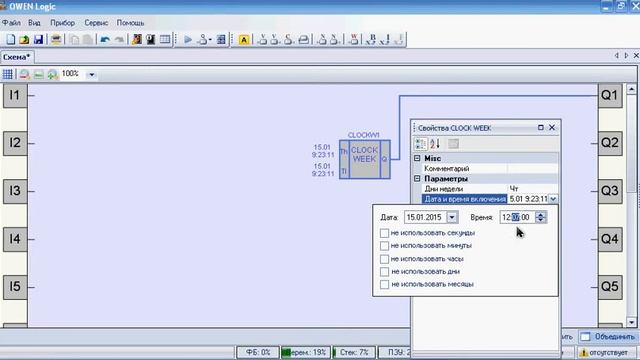Click the Время spinner arrows
The height and width of the screenshot is (360, 640).
coord(540,217)
